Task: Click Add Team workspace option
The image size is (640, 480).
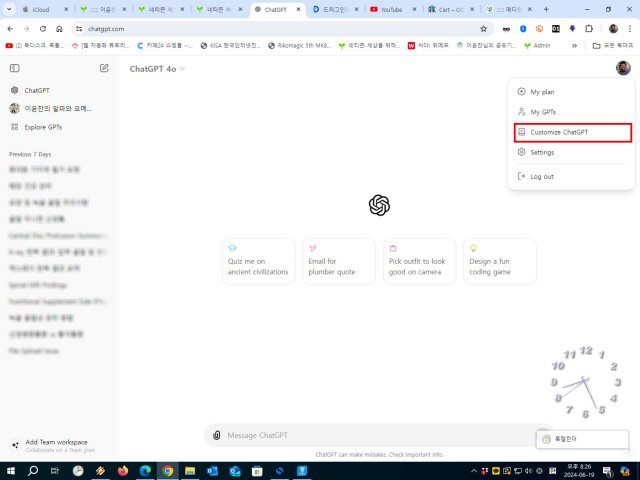Action: pos(55,445)
